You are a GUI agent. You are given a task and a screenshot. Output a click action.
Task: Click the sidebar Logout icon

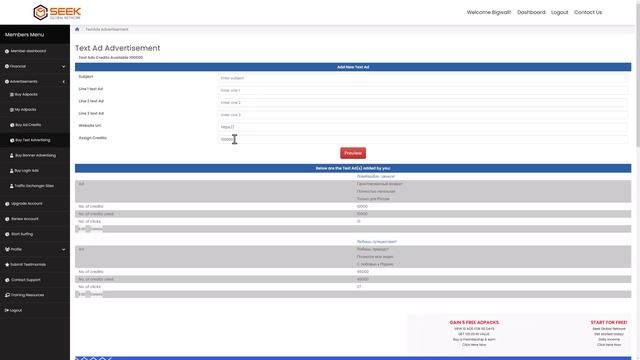coord(7,310)
